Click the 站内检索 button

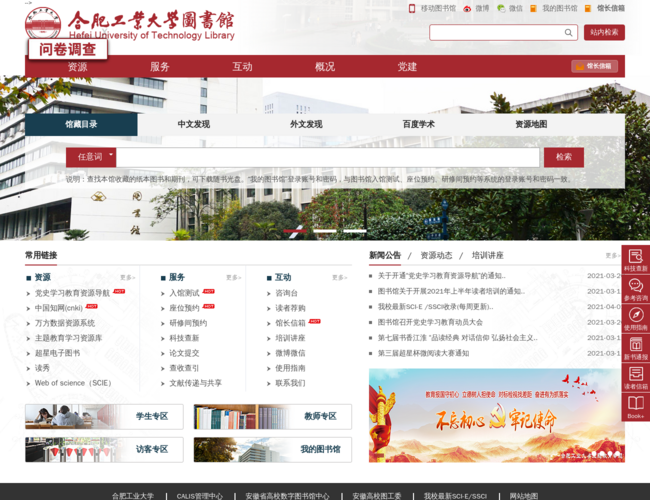604,32
